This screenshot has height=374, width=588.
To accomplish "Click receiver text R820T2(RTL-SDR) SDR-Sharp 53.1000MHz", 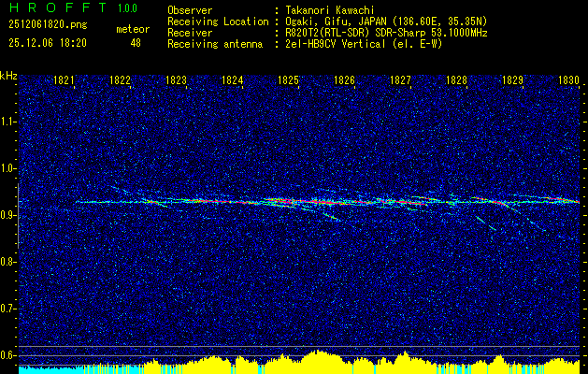I will [x=386, y=33].
